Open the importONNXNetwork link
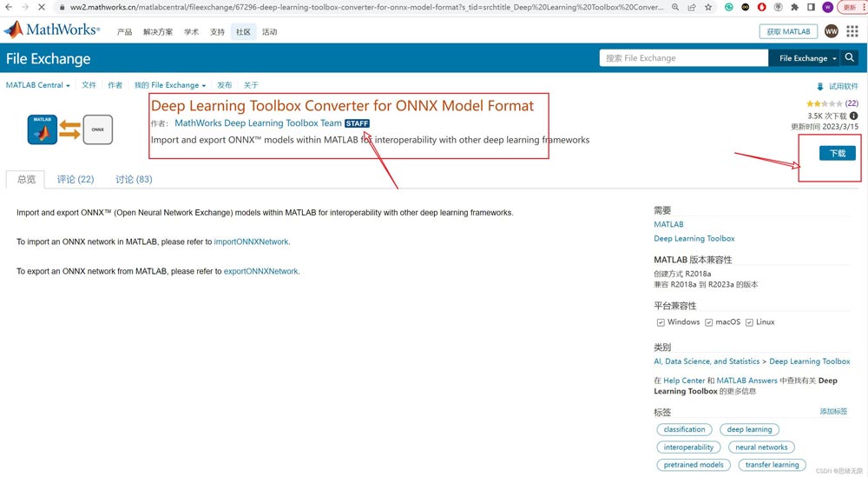The width and height of the screenshot is (868, 477). (252, 242)
